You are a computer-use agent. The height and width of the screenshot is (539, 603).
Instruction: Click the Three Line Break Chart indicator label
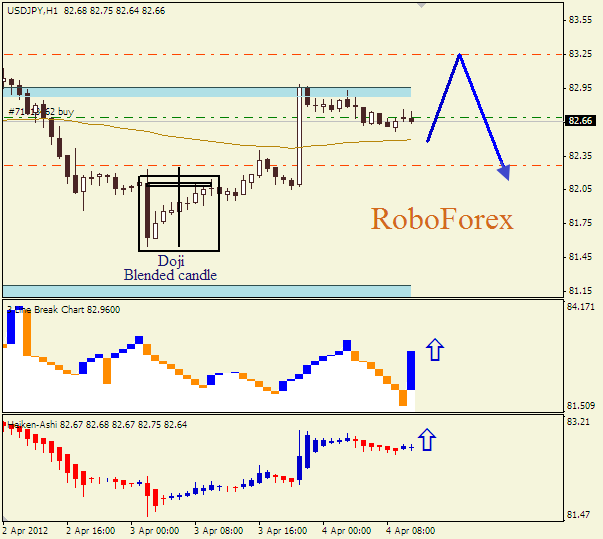[64, 310]
